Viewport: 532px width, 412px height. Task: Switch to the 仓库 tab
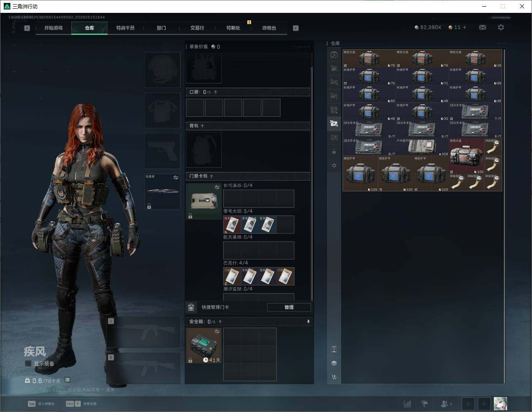click(x=89, y=28)
